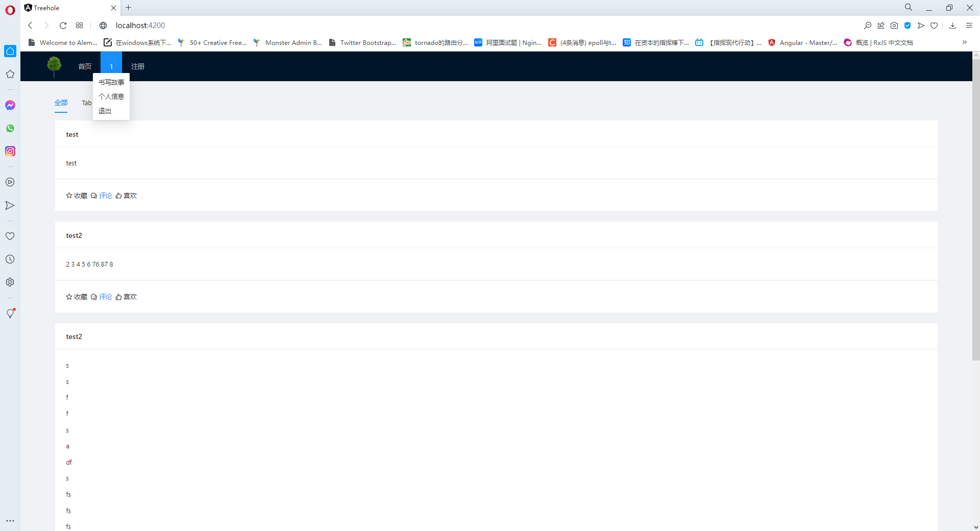Open the Opera home sidebar icon
This screenshot has width=980, height=531.
(x=10, y=51)
